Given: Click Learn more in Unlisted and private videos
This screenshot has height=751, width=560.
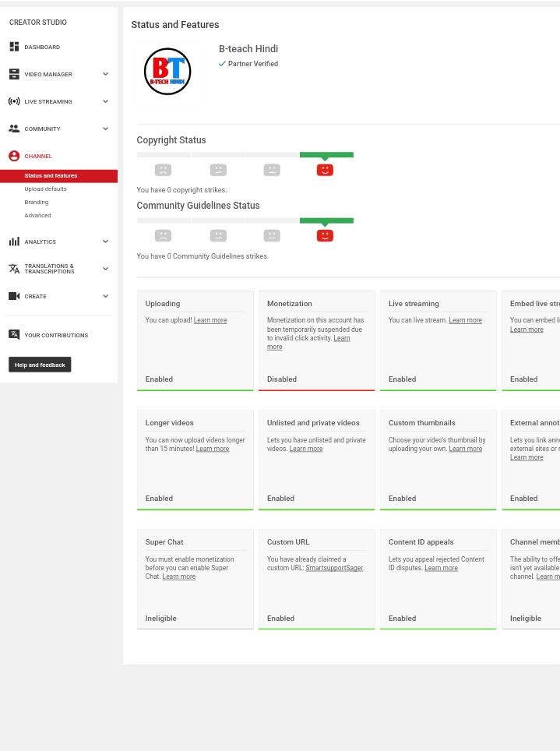Looking at the screenshot, I should 305,449.
